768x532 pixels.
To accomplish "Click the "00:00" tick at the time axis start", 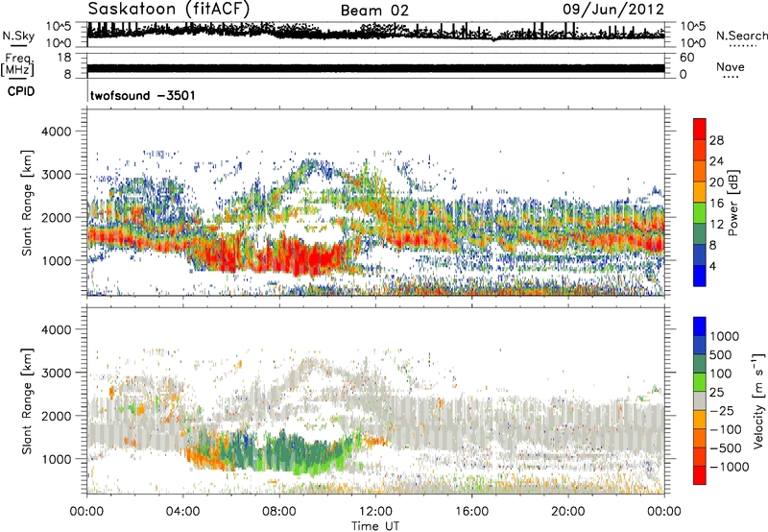I will click(x=86, y=512).
